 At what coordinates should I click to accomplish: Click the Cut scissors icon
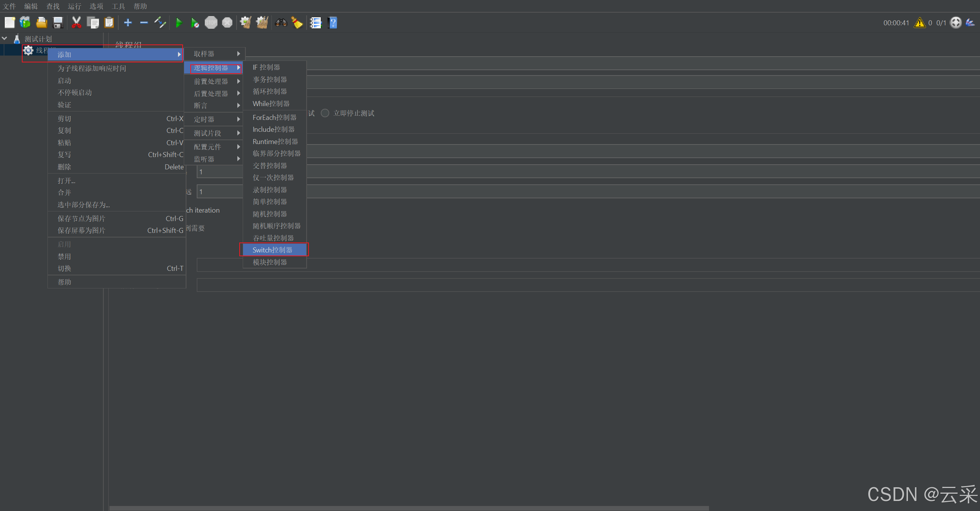tap(77, 23)
